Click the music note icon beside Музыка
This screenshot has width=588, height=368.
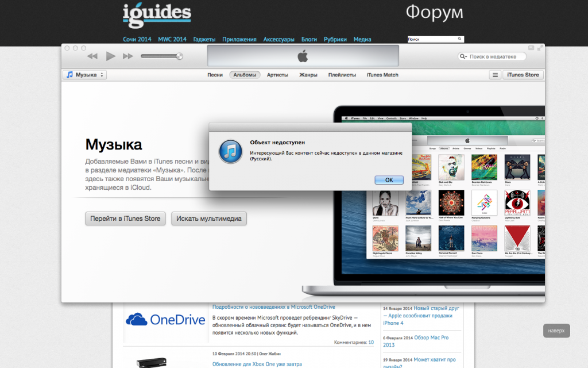(x=69, y=75)
